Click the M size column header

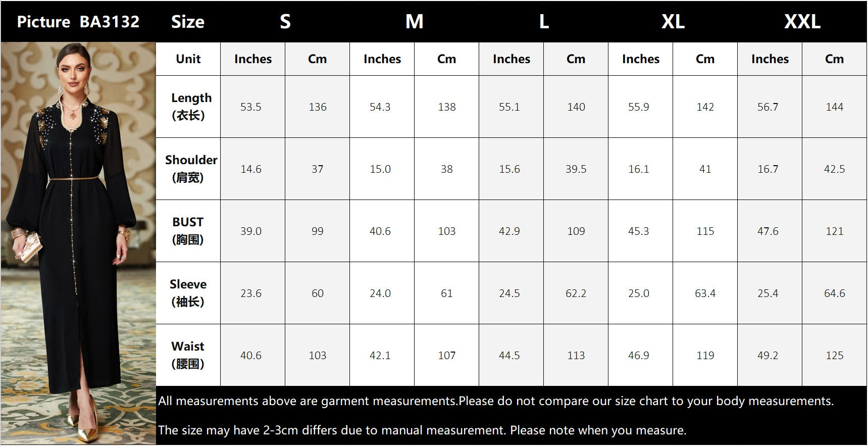coord(414,22)
